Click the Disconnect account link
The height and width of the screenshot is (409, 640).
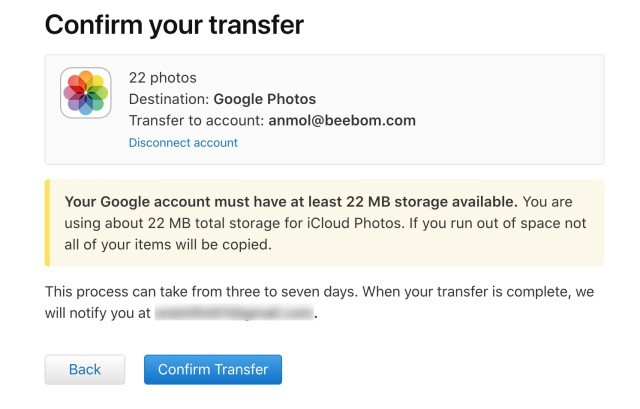tap(183, 142)
